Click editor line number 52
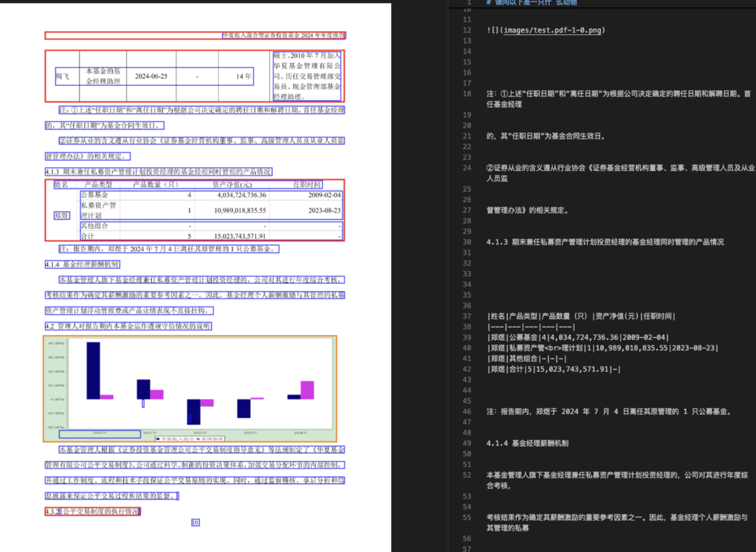 point(467,475)
